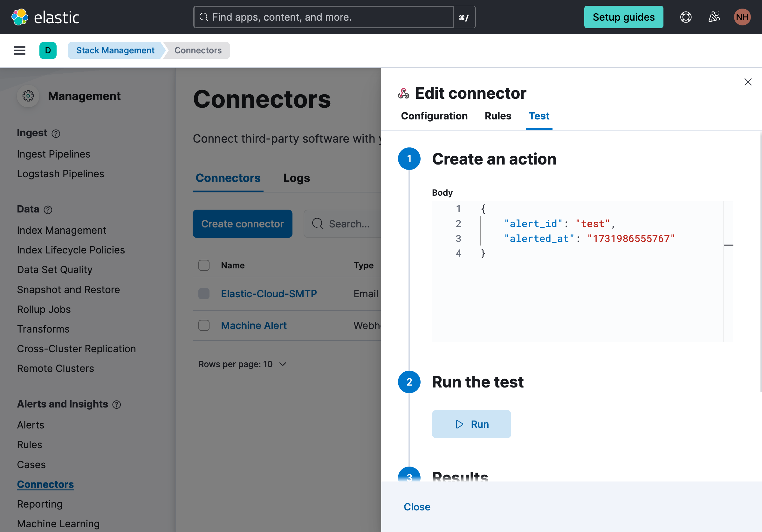Open the Machine Alert connector
This screenshot has width=762, height=532.
pyautogui.click(x=254, y=325)
